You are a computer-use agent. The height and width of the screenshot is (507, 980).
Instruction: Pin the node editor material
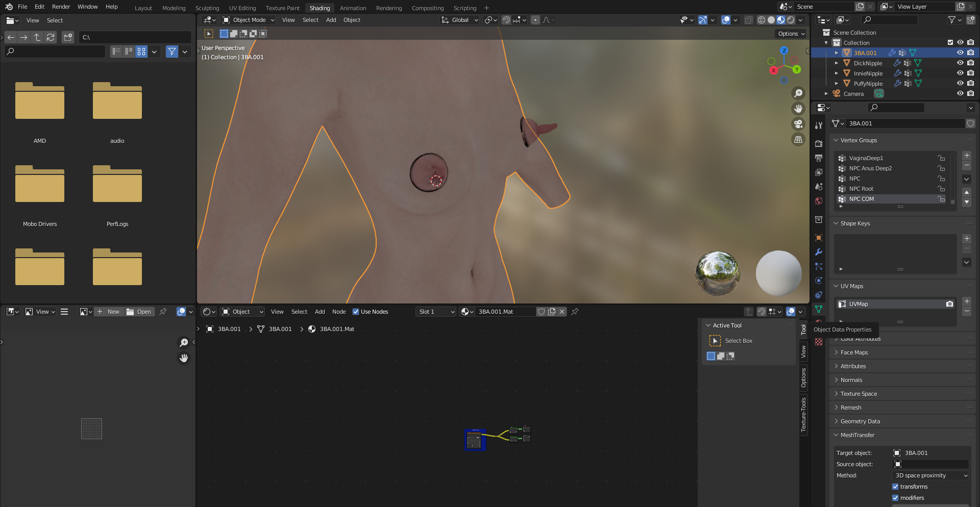pos(575,312)
